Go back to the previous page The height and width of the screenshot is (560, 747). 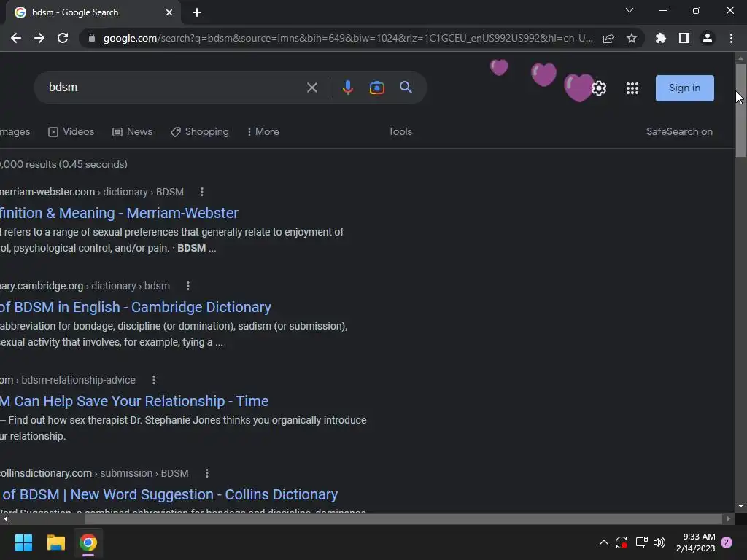16,38
